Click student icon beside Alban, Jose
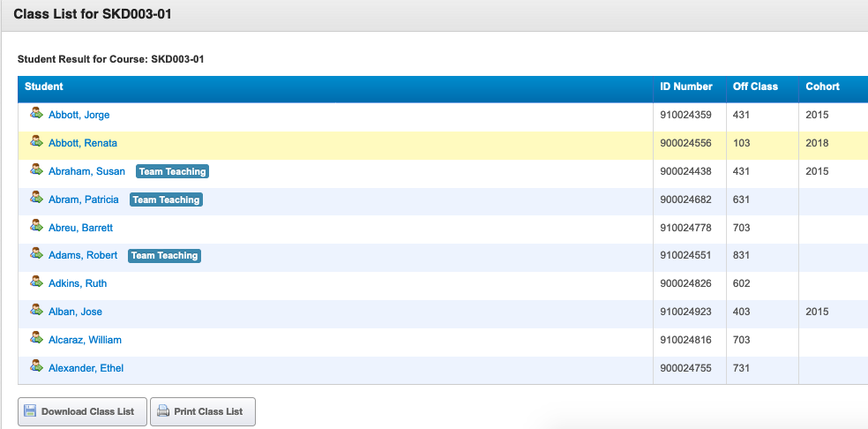The width and height of the screenshot is (868, 429). [x=36, y=310]
